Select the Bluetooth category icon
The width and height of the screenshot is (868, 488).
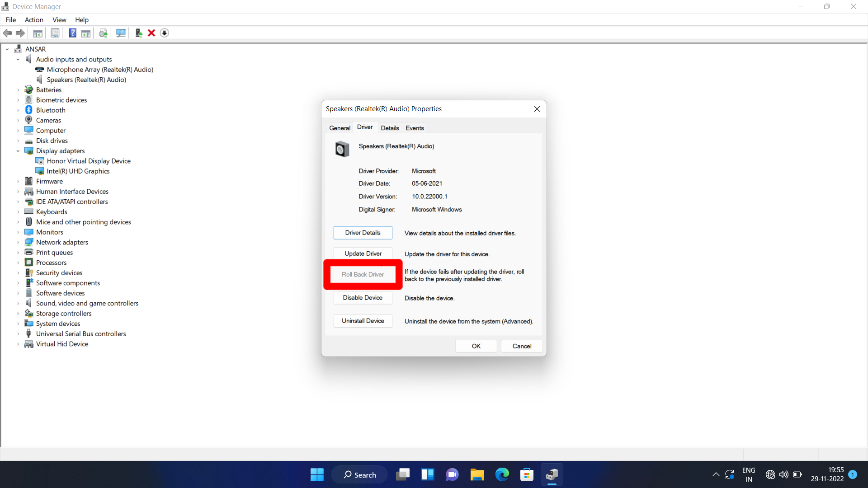point(28,110)
